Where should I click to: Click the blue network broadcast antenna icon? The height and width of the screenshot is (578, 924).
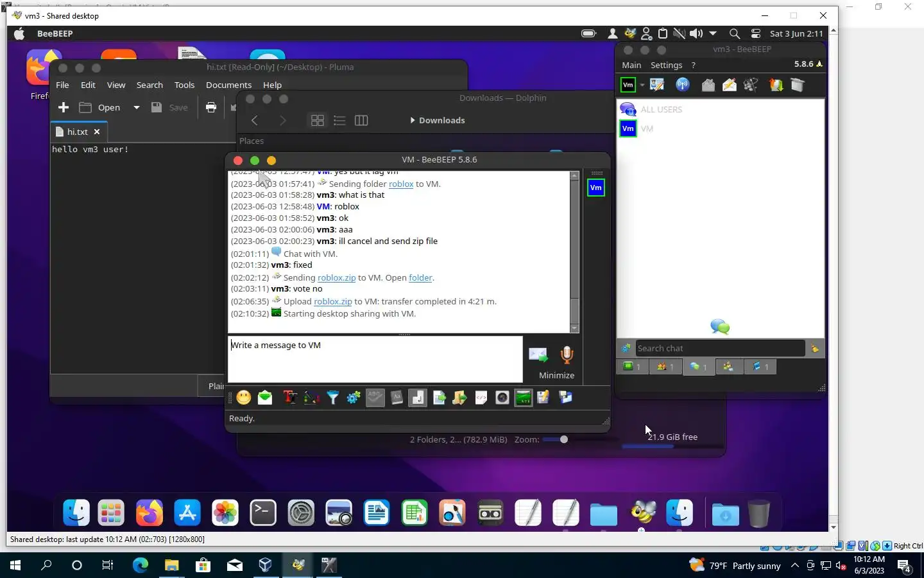click(683, 85)
